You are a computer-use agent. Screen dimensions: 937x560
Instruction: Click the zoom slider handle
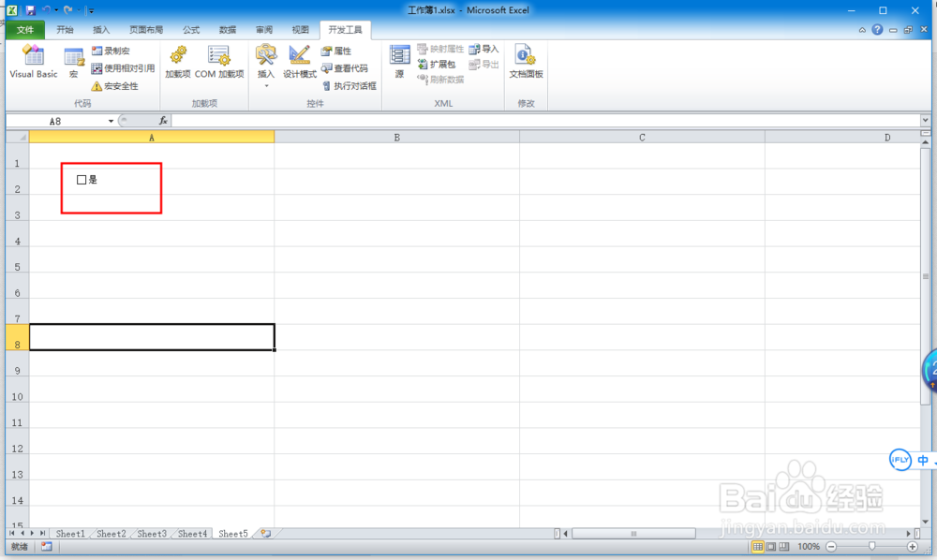[871, 546]
